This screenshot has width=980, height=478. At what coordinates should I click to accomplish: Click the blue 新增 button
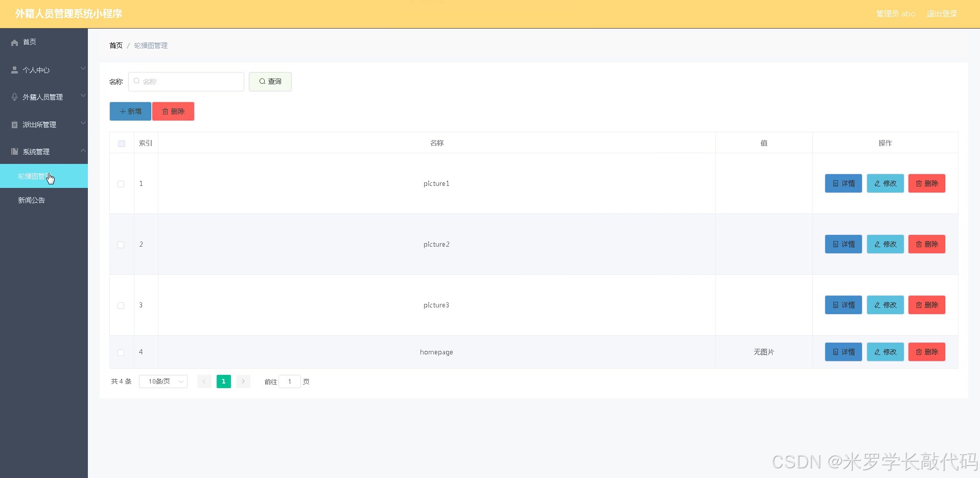point(130,111)
